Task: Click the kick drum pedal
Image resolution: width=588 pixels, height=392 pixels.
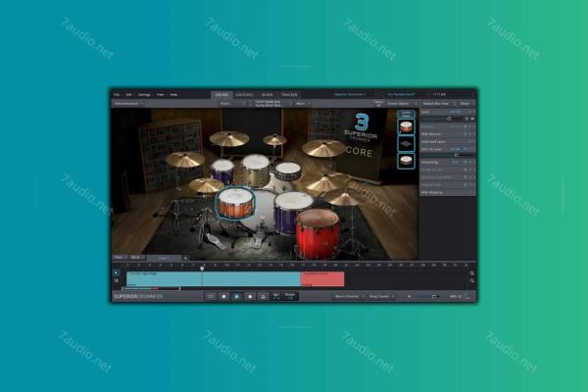Action: 259,237
